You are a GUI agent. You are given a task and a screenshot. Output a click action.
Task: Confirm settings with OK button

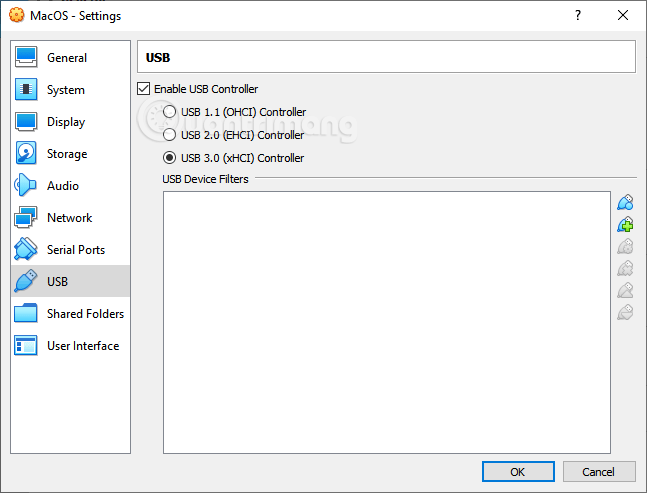point(517,471)
